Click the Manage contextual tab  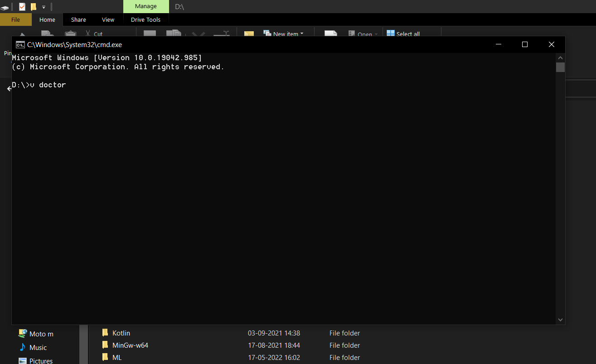(146, 6)
